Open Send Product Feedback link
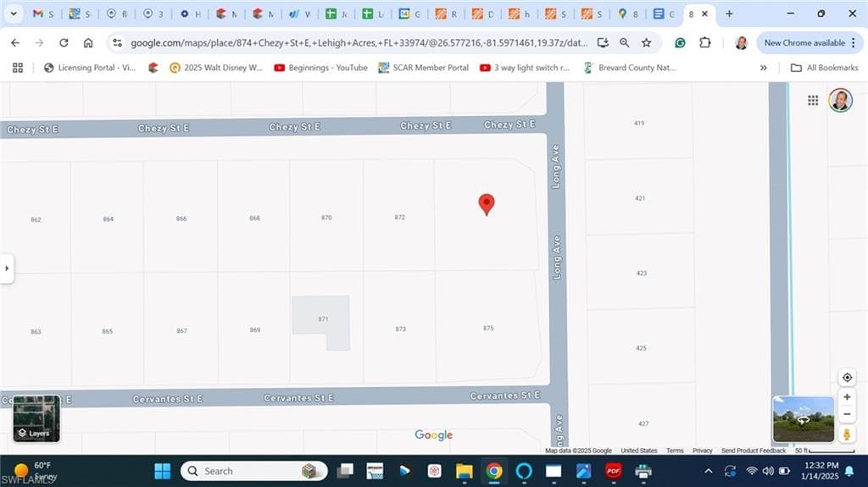This screenshot has height=487, width=868. point(754,451)
